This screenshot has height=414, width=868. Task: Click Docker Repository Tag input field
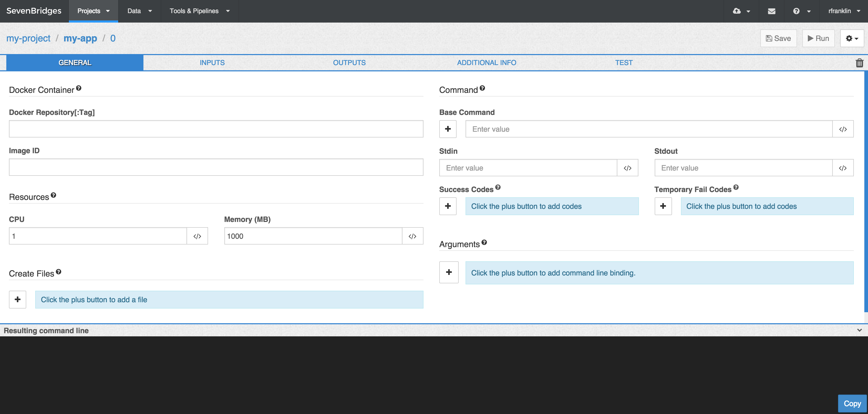click(216, 129)
